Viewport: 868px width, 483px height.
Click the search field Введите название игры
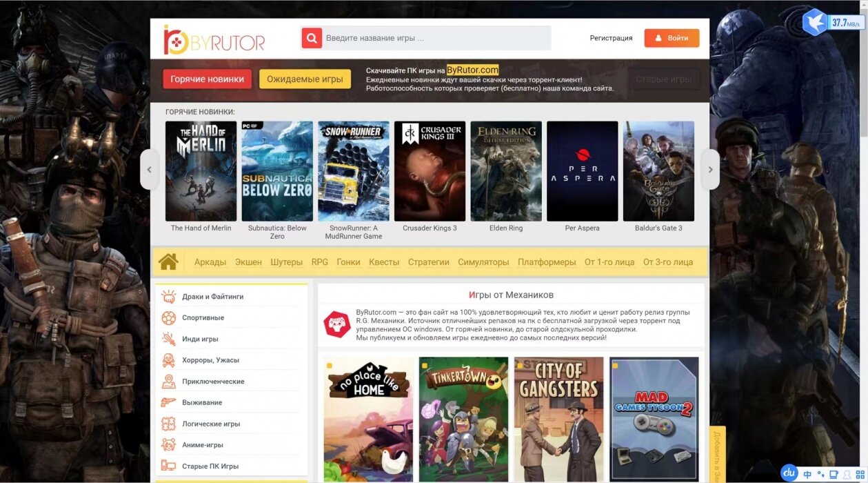pyautogui.click(x=437, y=38)
